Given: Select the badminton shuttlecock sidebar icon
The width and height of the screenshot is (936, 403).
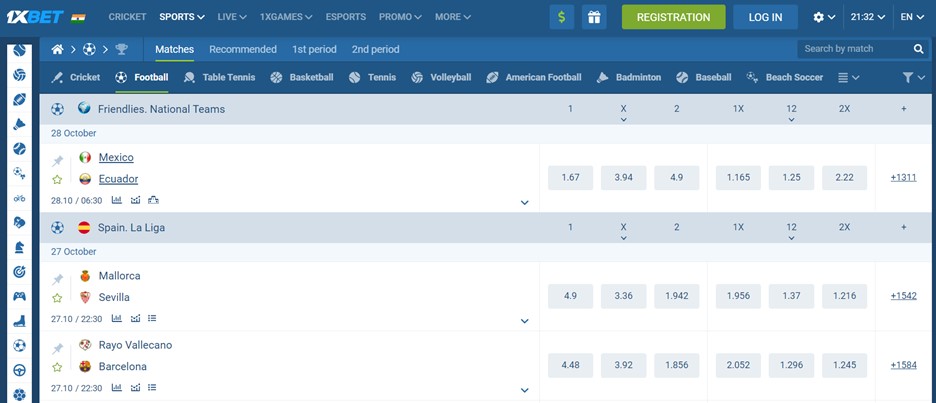Looking at the screenshot, I should click(20, 124).
